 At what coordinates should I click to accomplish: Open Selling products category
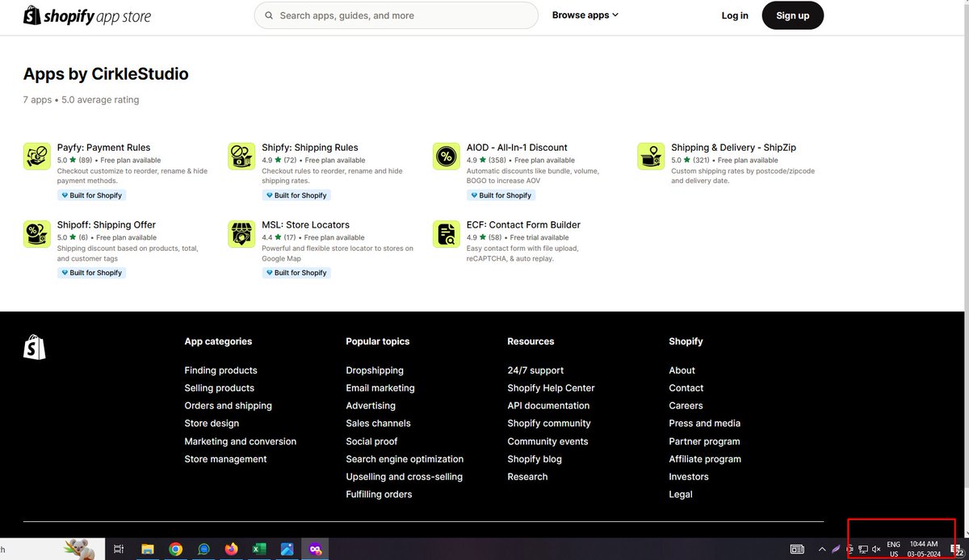tap(219, 388)
